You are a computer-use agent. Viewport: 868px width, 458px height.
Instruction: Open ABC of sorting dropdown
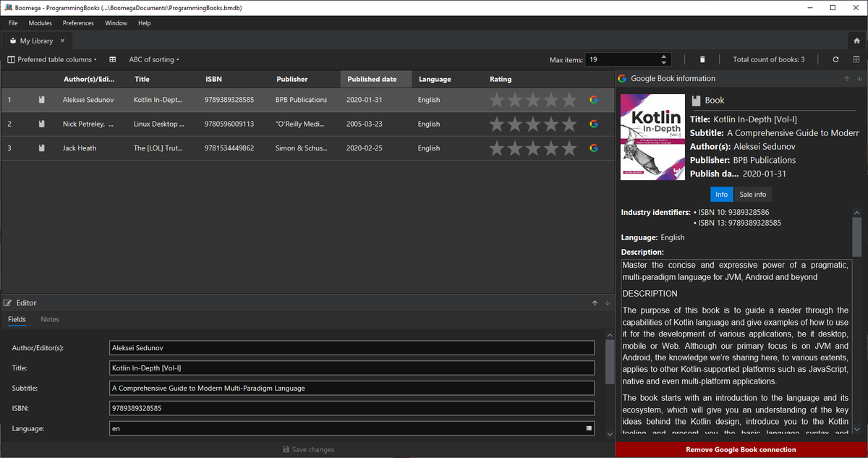(x=153, y=59)
